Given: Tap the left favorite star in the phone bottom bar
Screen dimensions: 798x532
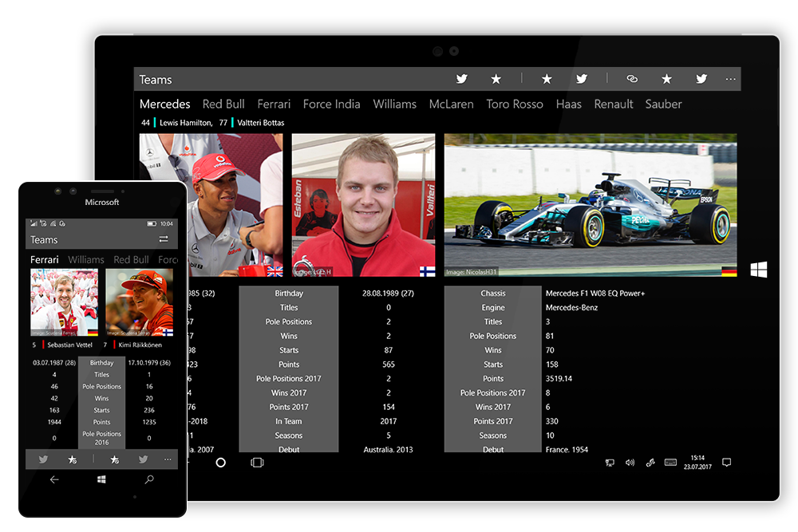Looking at the screenshot, I should tap(73, 459).
